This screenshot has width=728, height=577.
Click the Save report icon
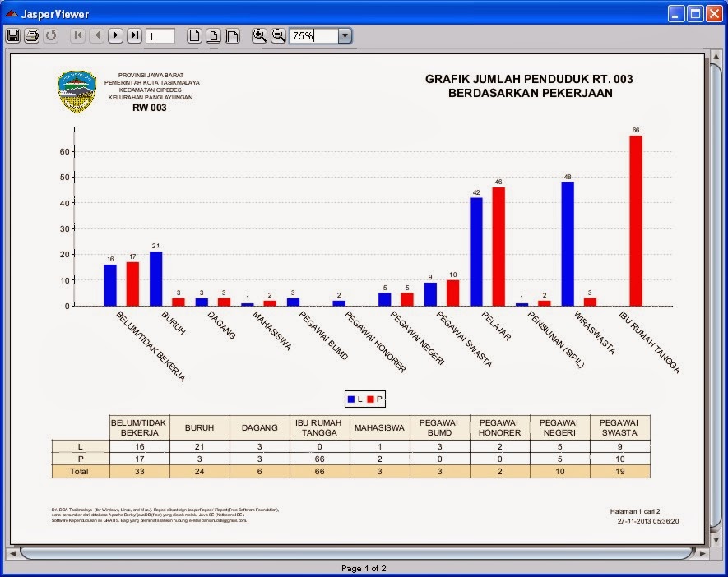(13, 35)
